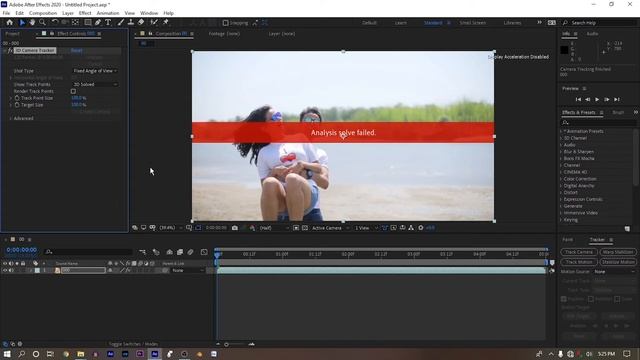Toggle Scale checkbox in Tracker panel
640x360 pixels.
(x=617, y=299)
